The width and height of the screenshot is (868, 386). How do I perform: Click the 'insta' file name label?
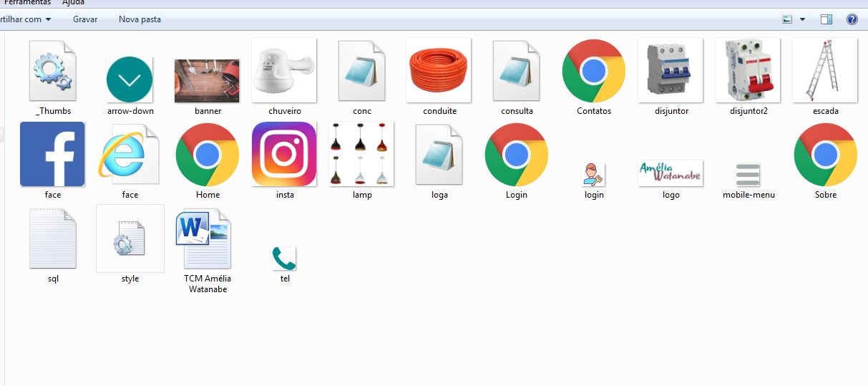pyautogui.click(x=285, y=195)
